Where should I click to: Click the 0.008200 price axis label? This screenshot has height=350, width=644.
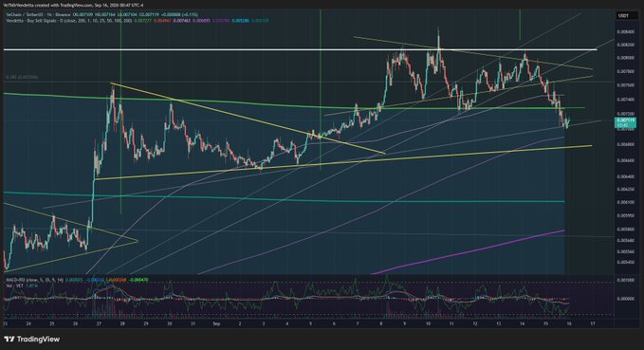click(625, 45)
